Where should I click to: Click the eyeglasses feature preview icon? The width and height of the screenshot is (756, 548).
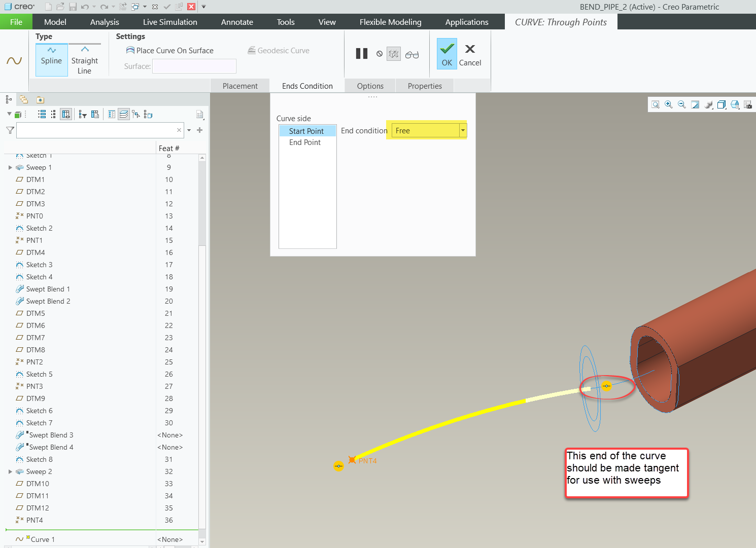[x=412, y=54]
